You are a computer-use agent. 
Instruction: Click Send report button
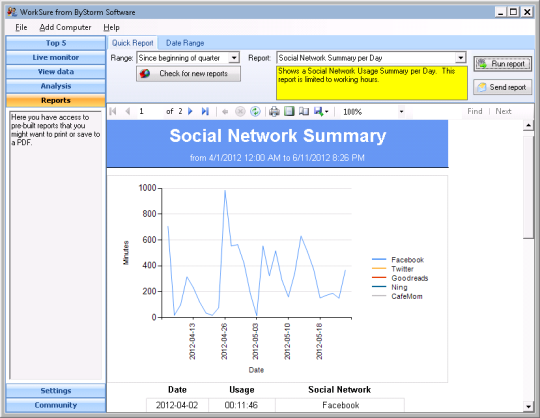(x=503, y=87)
